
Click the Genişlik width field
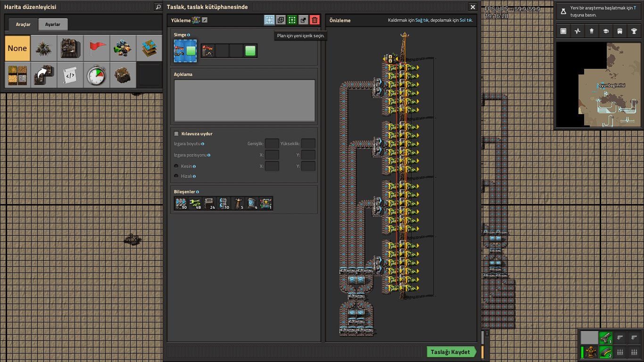tap(272, 143)
